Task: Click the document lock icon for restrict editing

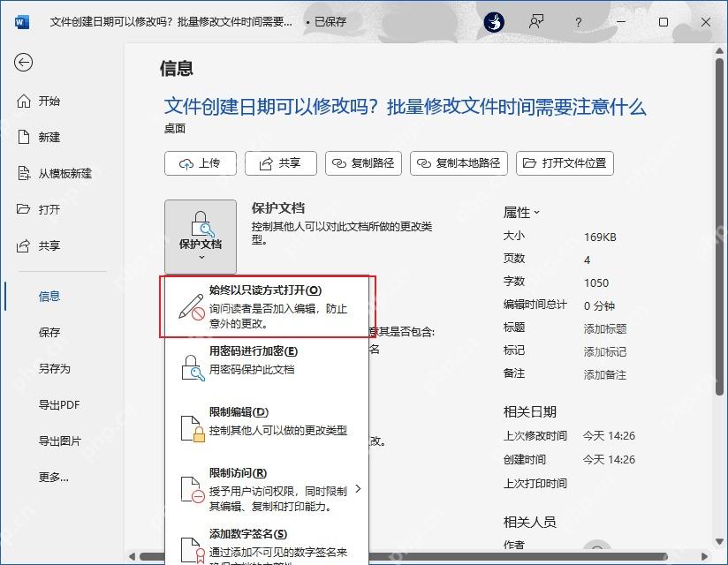Action: (x=193, y=429)
